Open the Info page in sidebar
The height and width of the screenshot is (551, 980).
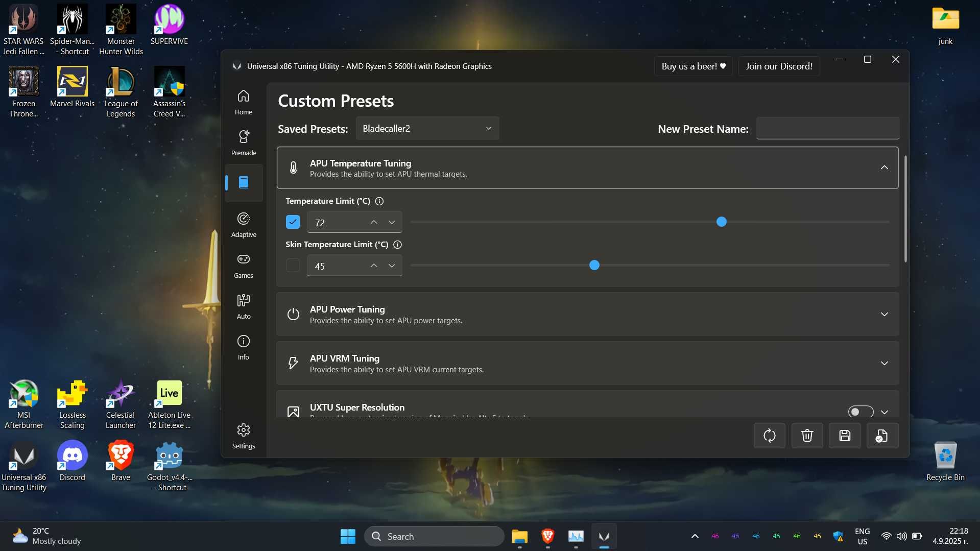pos(244,347)
